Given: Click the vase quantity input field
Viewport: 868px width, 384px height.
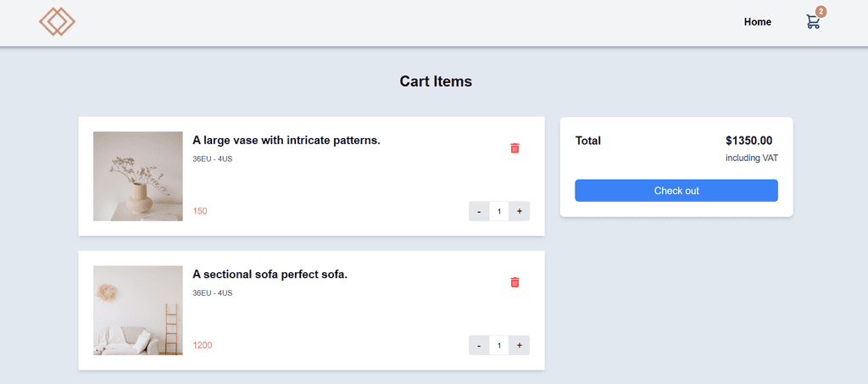Looking at the screenshot, I should click(x=499, y=211).
